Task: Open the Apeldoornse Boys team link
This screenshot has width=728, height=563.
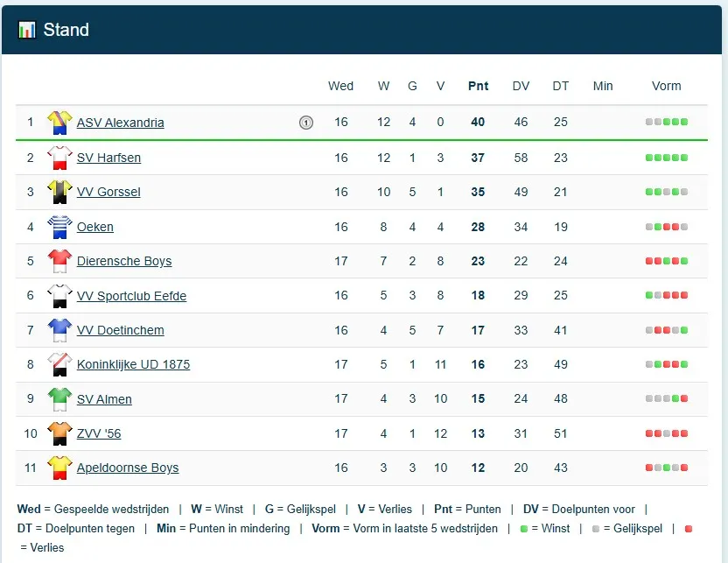Action: point(128,468)
